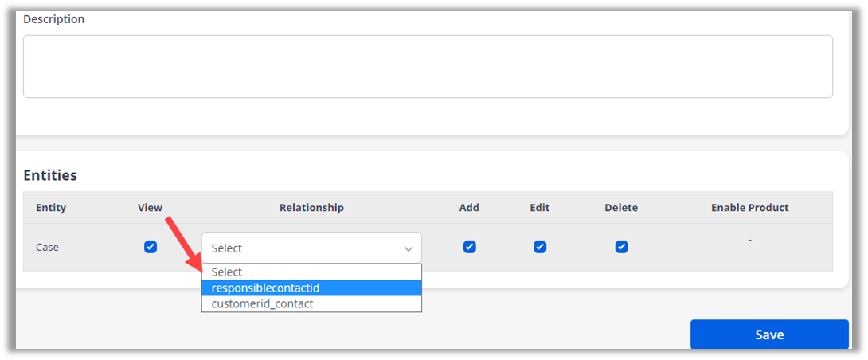Click the Entity column header
Viewport: 868px width, 360px height.
pyautogui.click(x=51, y=208)
